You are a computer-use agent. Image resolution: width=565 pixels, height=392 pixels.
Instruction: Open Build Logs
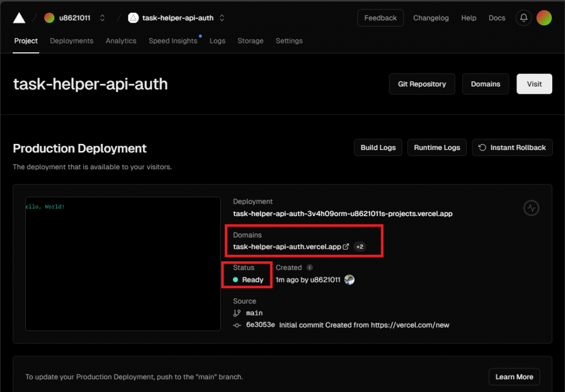378,148
